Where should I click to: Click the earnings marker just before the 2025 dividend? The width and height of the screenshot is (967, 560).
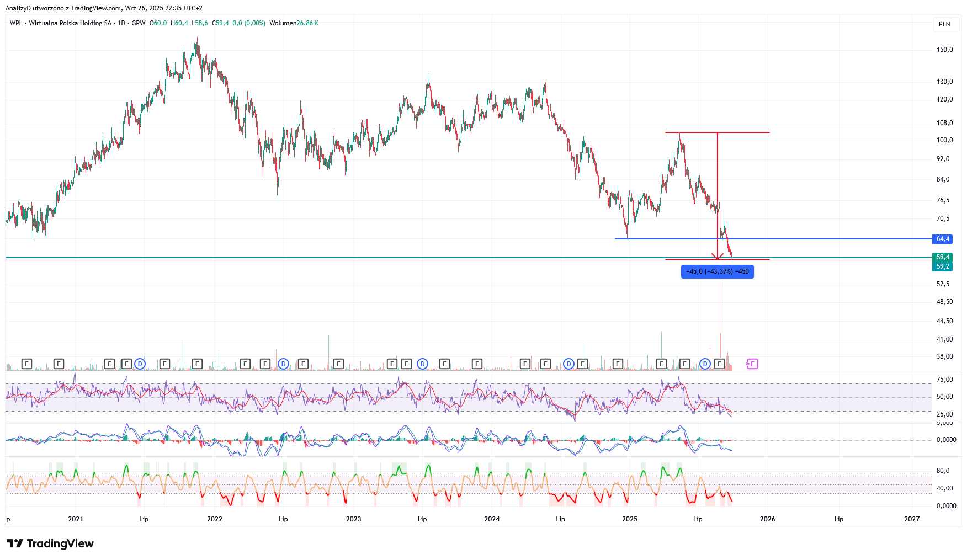684,364
